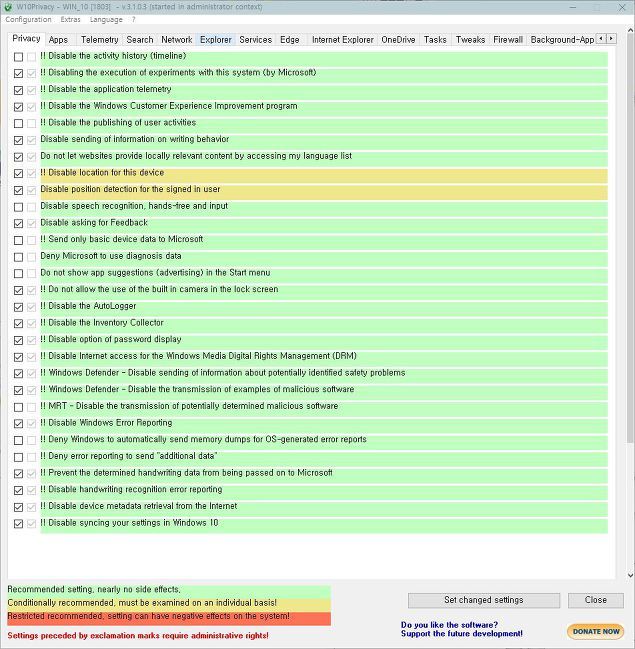Screen dimensions: 635x649
Task: Open the Configuration menu
Action: (x=28, y=19)
